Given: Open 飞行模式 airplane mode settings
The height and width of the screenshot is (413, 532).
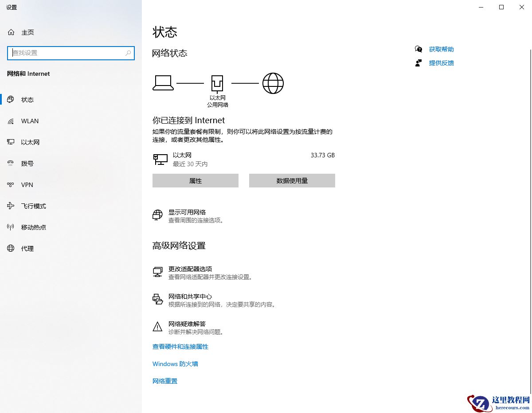Looking at the screenshot, I should 33,206.
